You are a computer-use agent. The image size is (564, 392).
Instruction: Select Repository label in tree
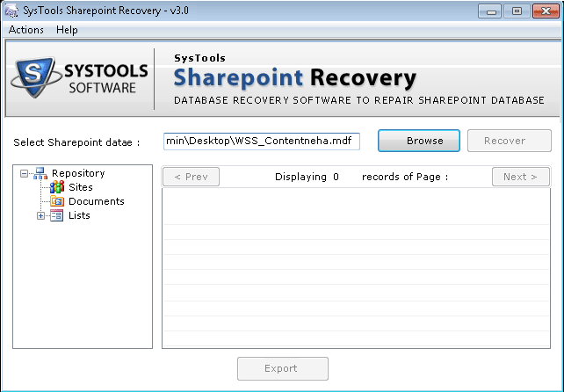coord(78,173)
